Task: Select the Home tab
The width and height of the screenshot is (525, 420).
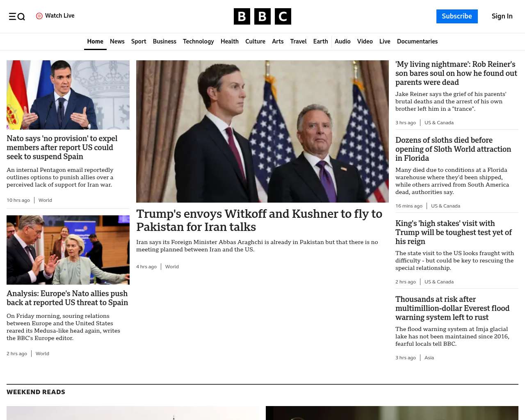Action: coord(95,41)
